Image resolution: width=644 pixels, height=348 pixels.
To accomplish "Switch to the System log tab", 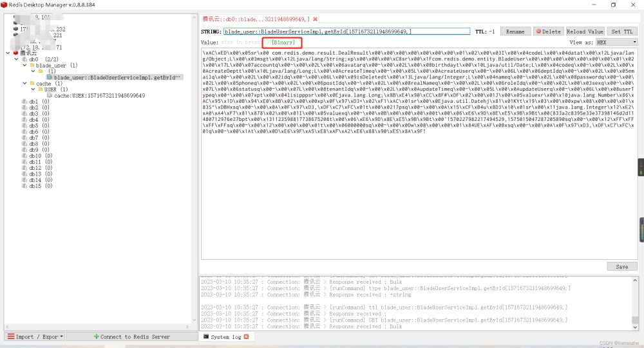I will coord(226,337).
